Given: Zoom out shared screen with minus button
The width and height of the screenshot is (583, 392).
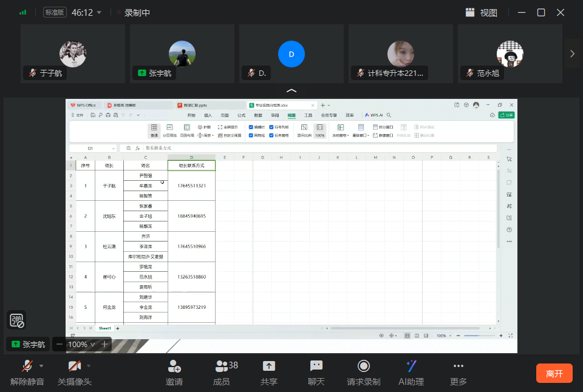Looking at the screenshot, I should coord(60,345).
